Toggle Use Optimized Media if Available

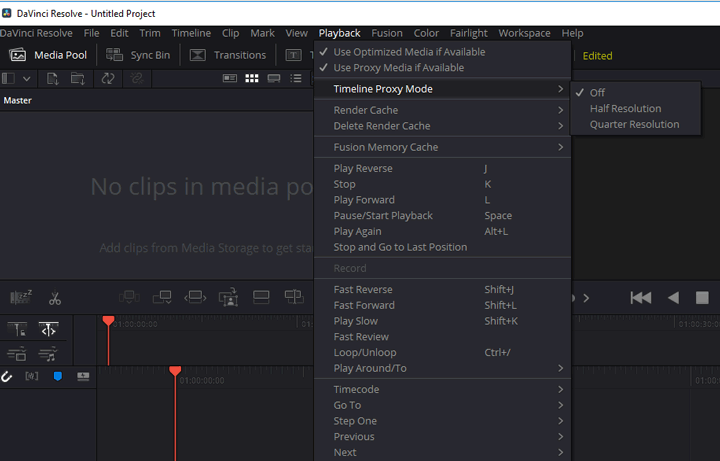click(x=409, y=52)
